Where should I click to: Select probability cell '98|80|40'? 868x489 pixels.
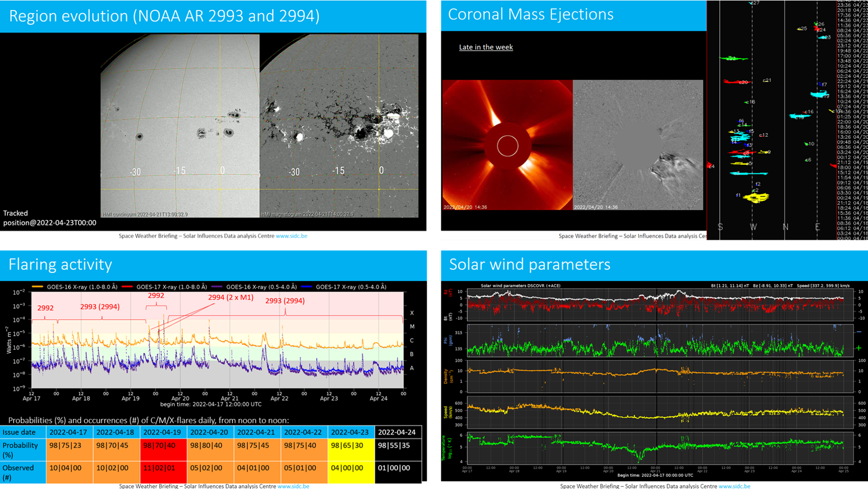pos(211,450)
